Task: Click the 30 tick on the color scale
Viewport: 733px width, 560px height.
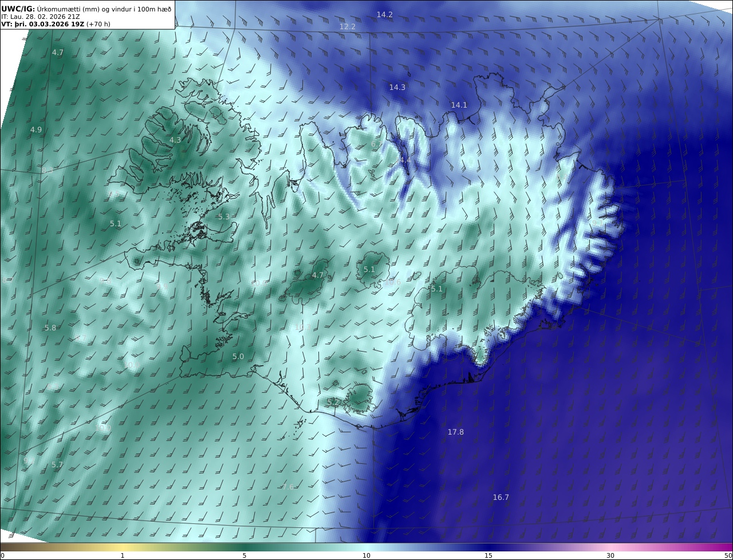Action: click(610, 555)
